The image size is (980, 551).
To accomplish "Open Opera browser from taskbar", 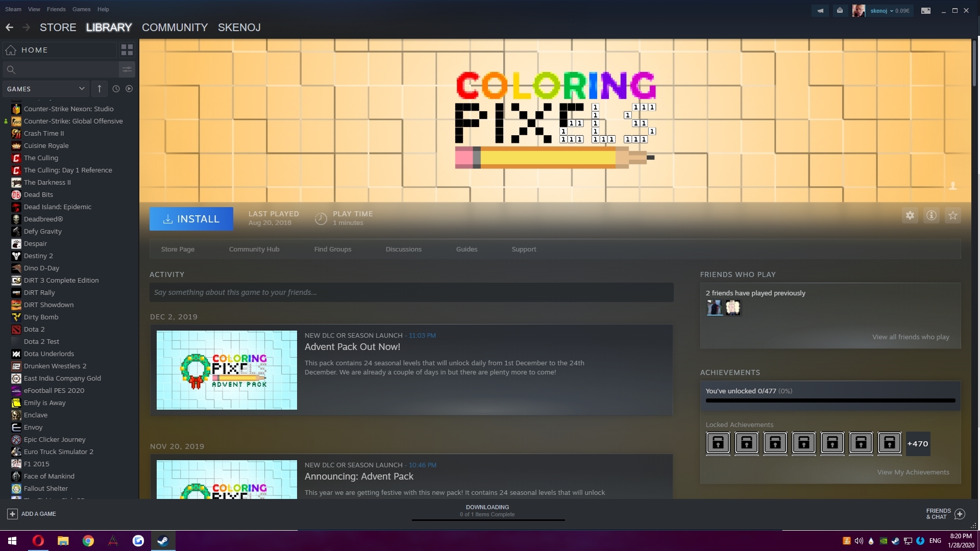I will click(x=38, y=541).
